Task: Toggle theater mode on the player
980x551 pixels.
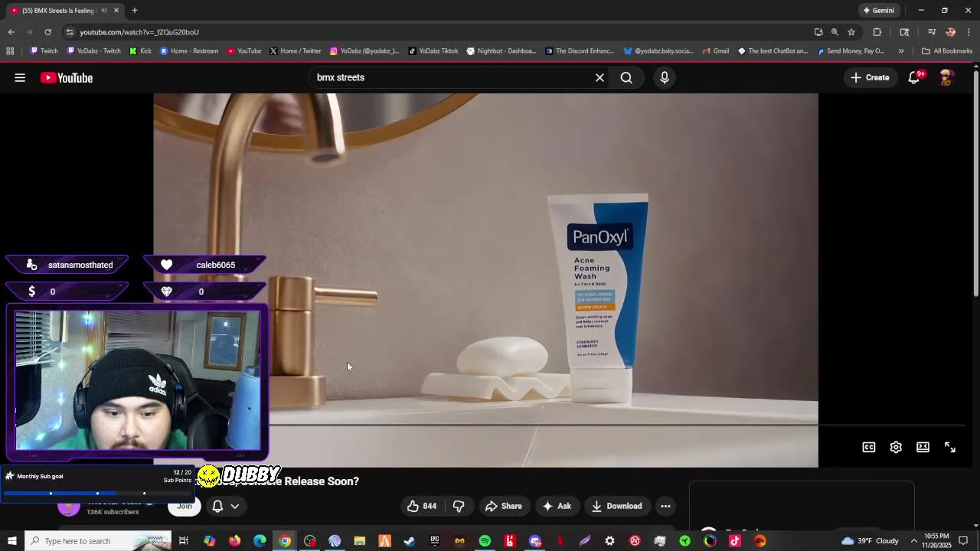Action: [x=923, y=447]
